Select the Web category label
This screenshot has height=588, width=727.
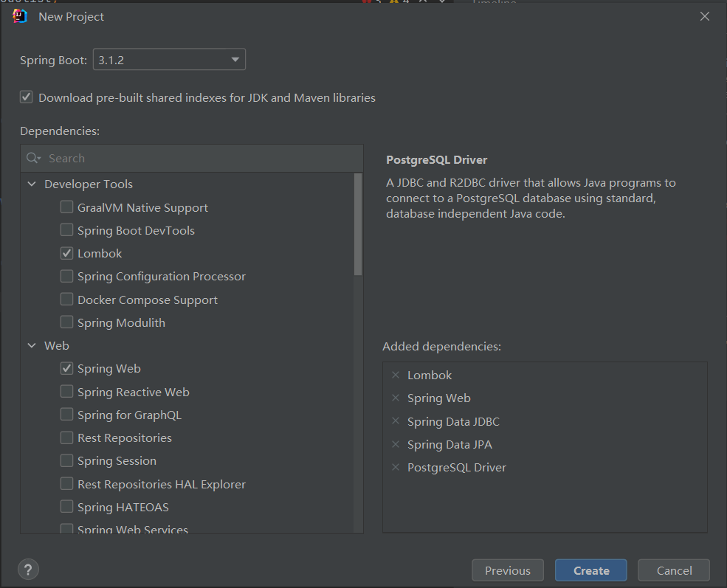pos(57,346)
